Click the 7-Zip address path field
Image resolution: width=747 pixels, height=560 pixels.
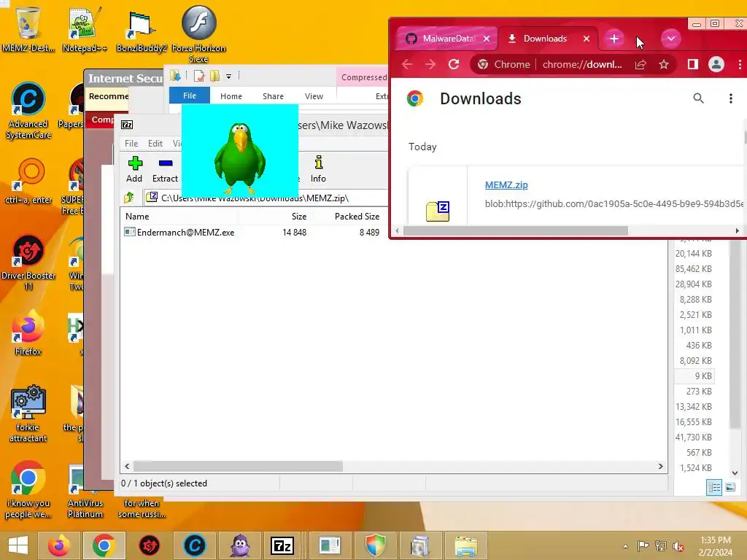click(x=267, y=198)
